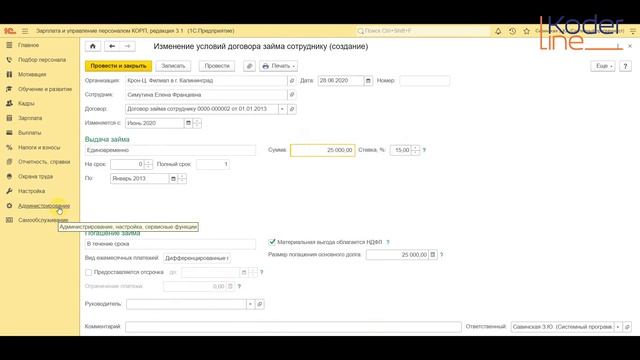This screenshot has height=360, width=640.
Task: Enable Предоставляется отсрочка checkbox
Action: coord(89,272)
